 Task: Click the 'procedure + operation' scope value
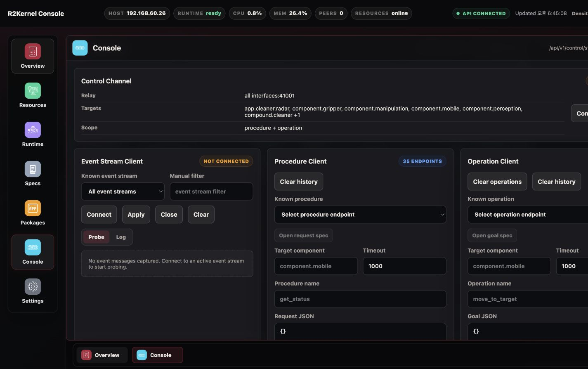273,128
